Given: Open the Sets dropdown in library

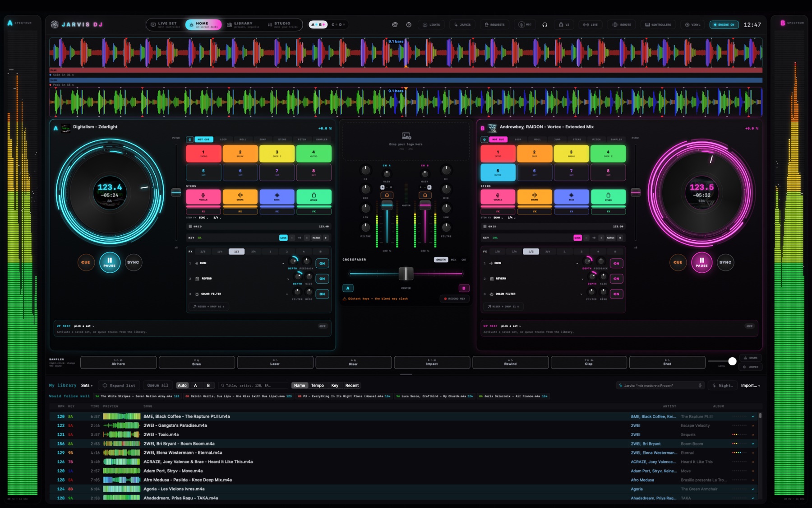Looking at the screenshot, I should coord(87,386).
